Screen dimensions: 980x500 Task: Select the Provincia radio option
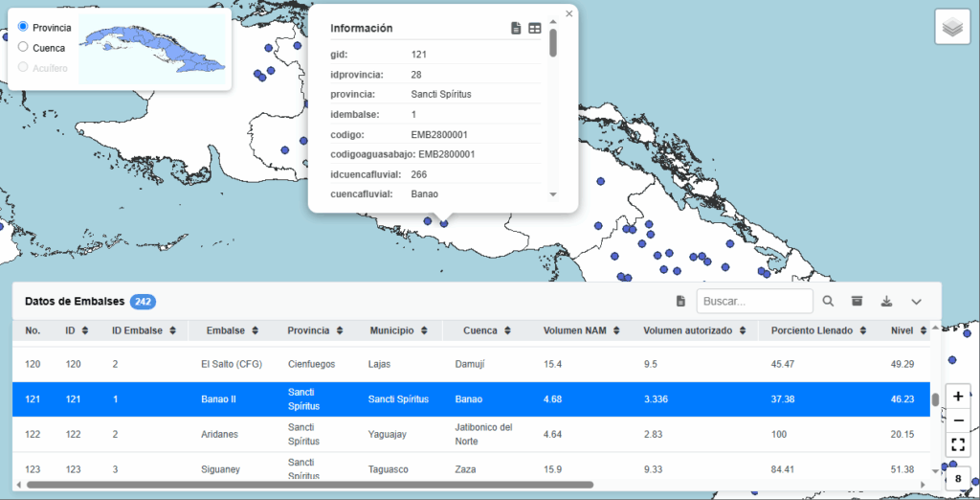click(23, 27)
